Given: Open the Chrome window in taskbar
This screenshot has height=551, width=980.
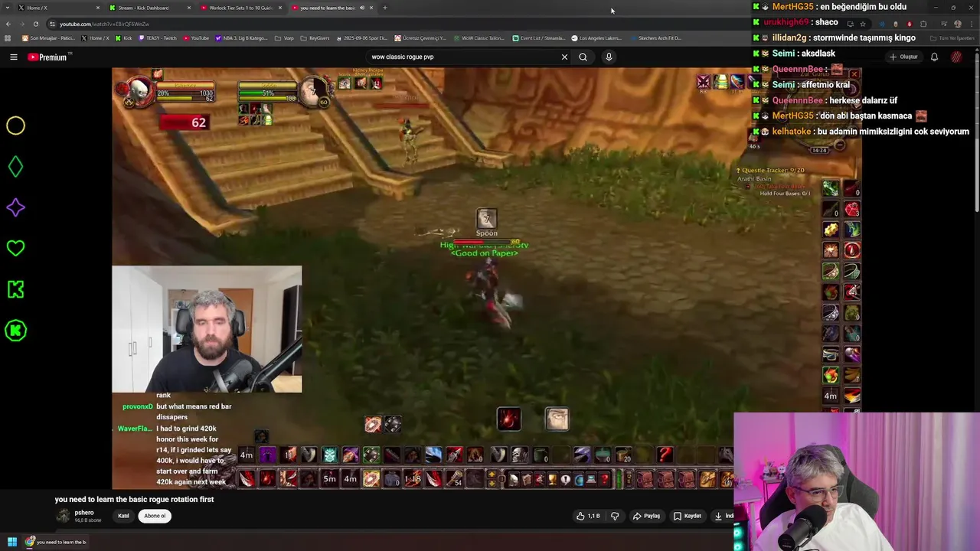Looking at the screenshot, I should coord(57,542).
